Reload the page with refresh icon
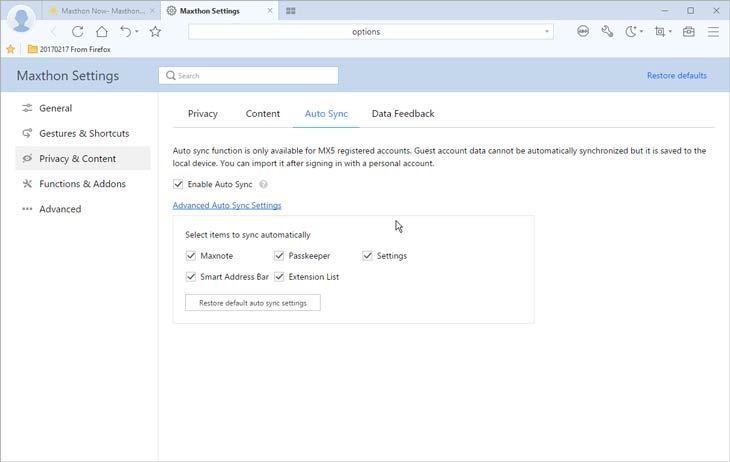The image size is (730, 462). point(78,32)
